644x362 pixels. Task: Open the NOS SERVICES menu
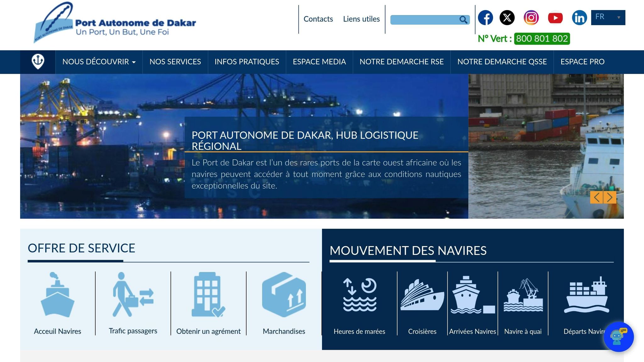[175, 62]
